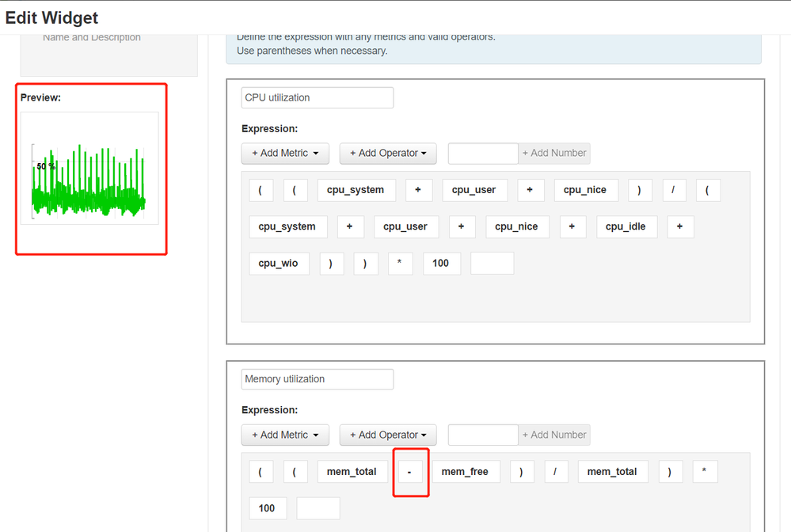
Task: Select cpu_nice token located before cpu_idle
Action: point(517,227)
